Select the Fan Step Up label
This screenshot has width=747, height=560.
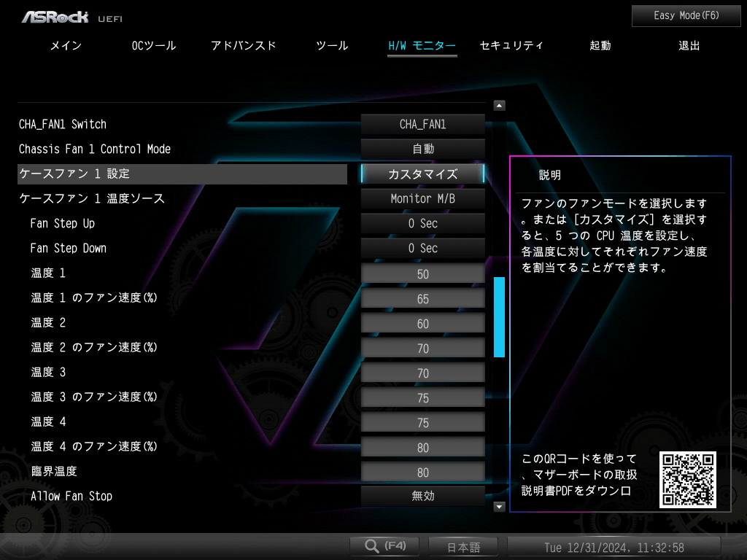point(63,223)
